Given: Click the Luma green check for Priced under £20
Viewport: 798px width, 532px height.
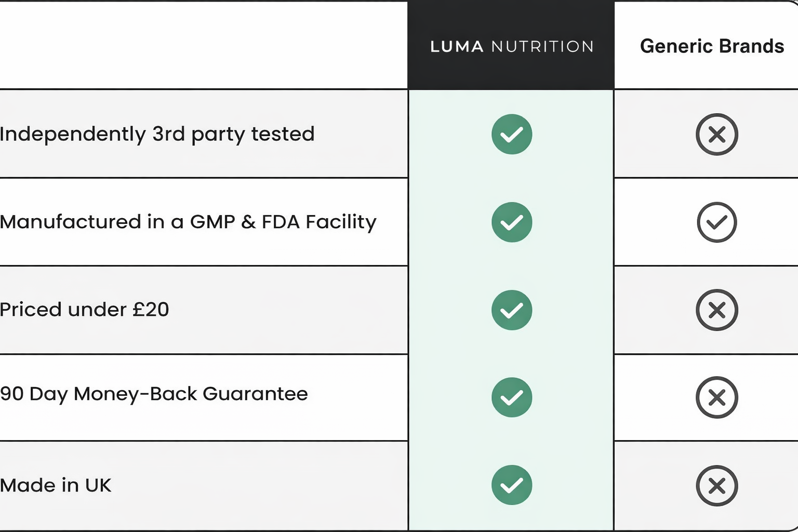Looking at the screenshot, I should (512, 310).
